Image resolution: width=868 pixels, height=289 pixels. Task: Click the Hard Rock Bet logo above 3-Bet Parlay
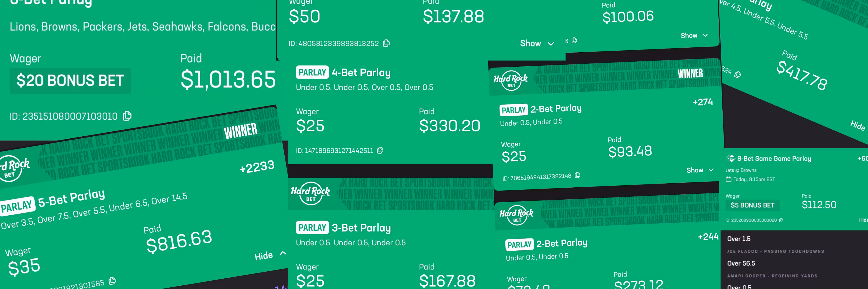pyautogui.click(x=310, y=193)
